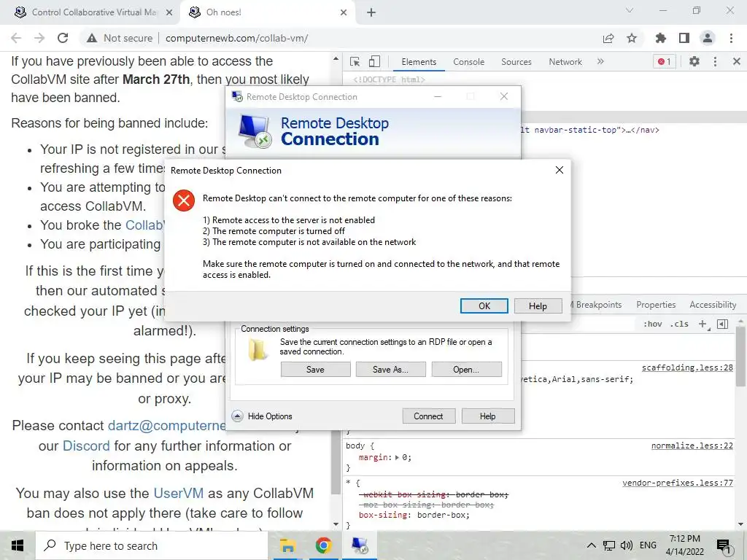Click the address bar URL
Image resolution: width=747 pixels, height=560 pixels.
click(237, 38)
